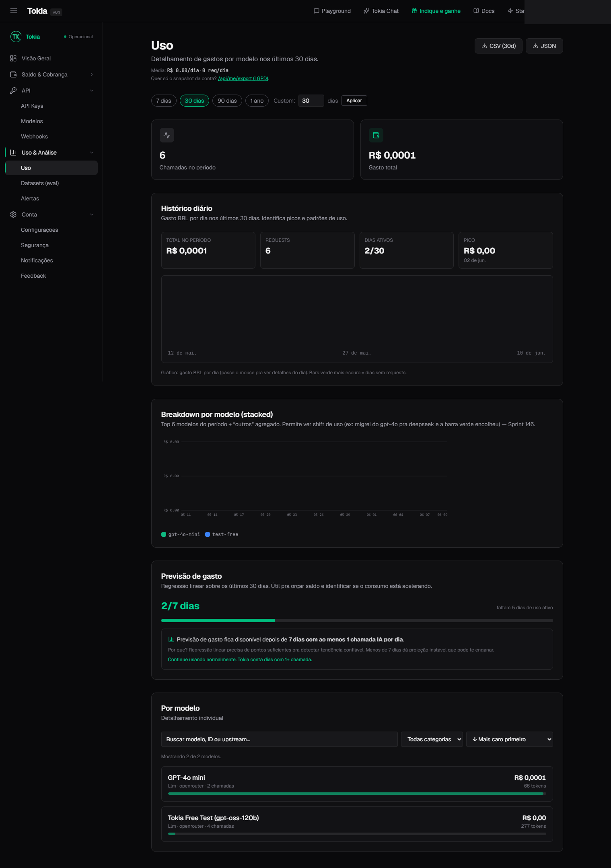Collapse the Conta section chevron
This screenshot has height=868, width=611.
click(92, 214)
